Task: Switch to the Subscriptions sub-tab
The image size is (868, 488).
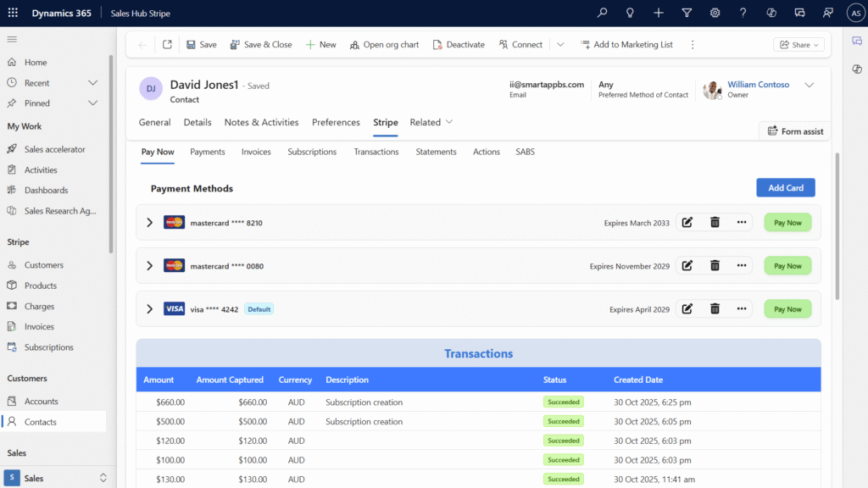Action: point(312,152)
